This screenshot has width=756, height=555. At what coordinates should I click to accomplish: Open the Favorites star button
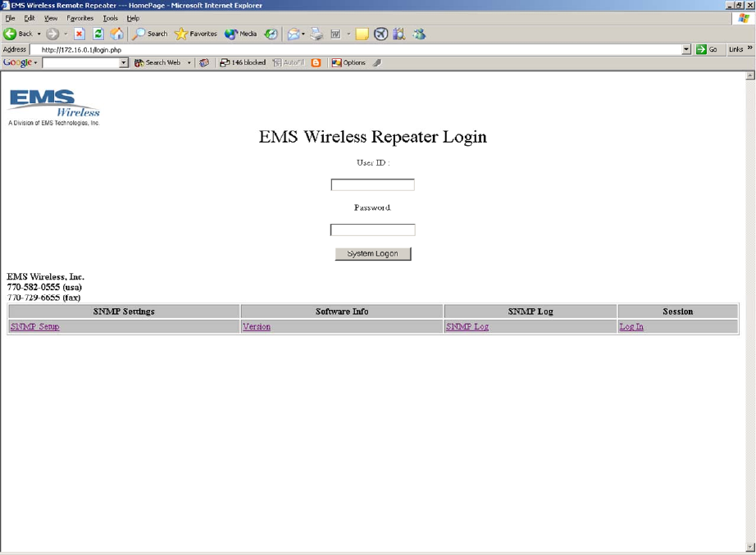click(196, 34)
